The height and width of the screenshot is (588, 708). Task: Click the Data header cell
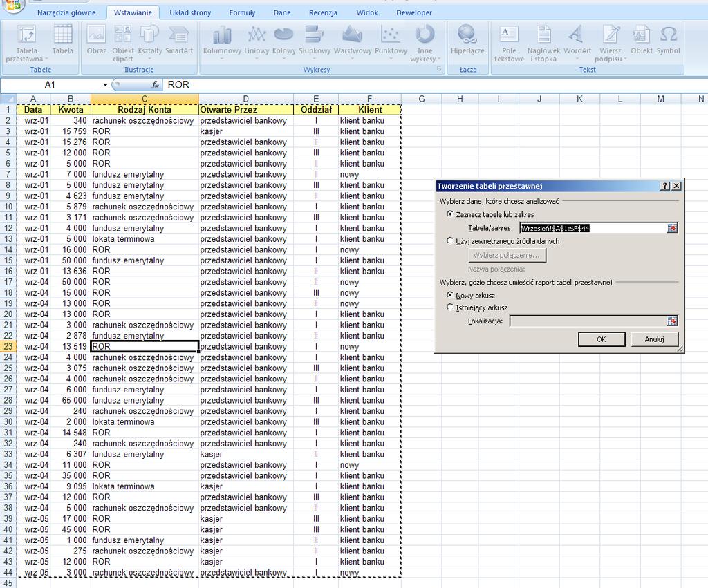pos(33,110)
